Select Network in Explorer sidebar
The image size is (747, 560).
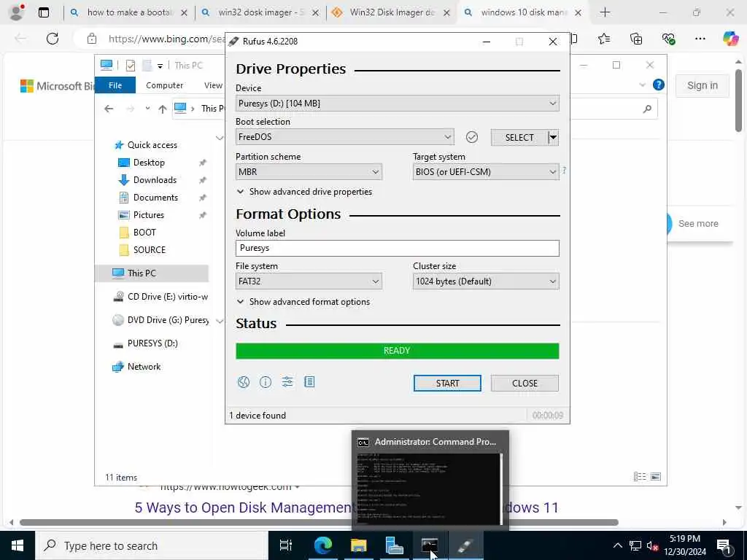click(x=144, y=367)
